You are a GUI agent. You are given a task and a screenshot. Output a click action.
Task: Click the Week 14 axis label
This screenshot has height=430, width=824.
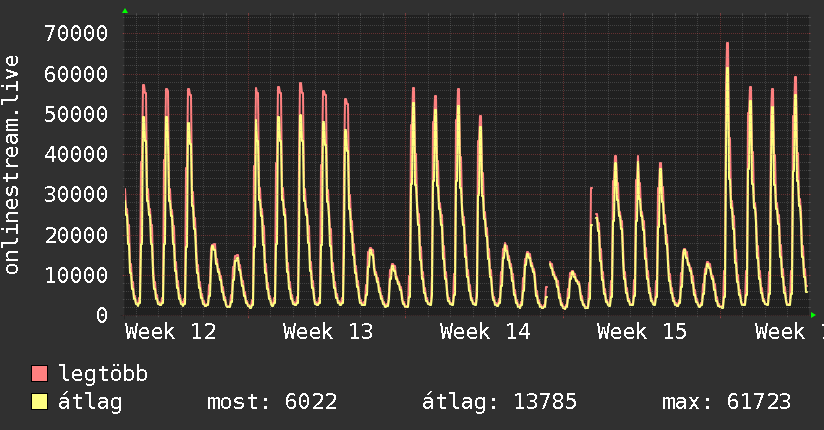point(485,332)
